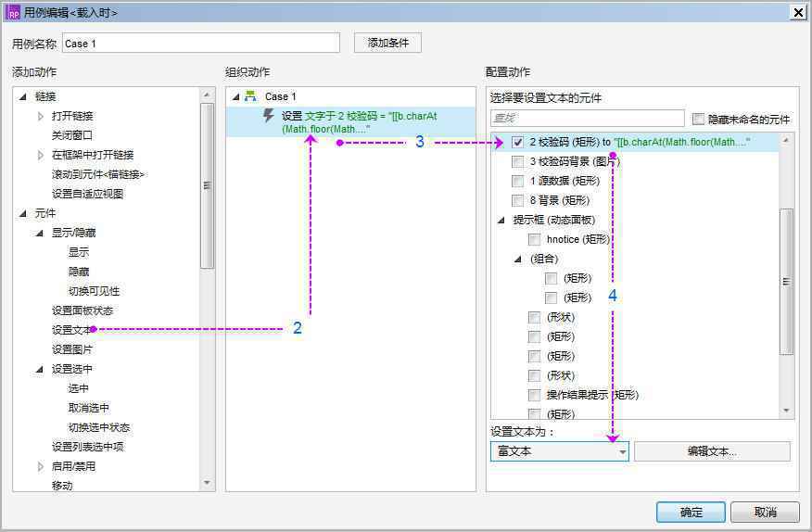
Task: Select the '移动' action
Action: [61, 486]
